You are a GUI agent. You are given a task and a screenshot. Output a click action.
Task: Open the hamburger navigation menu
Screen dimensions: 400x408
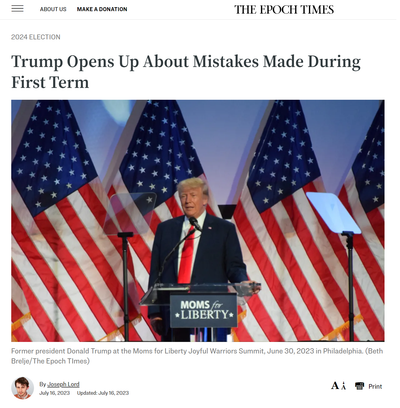17,9
